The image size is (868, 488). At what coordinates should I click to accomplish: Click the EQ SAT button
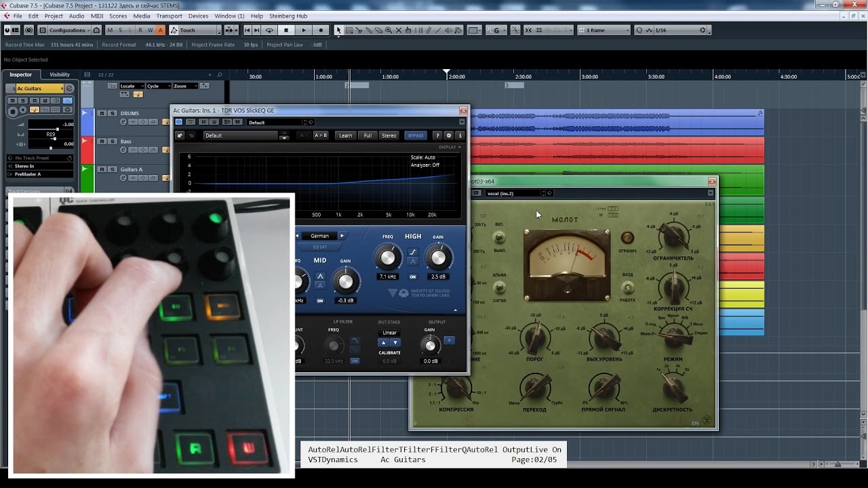coord(320,247)
